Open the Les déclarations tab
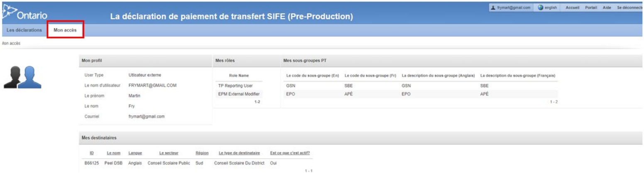 [x=24, y=30]
